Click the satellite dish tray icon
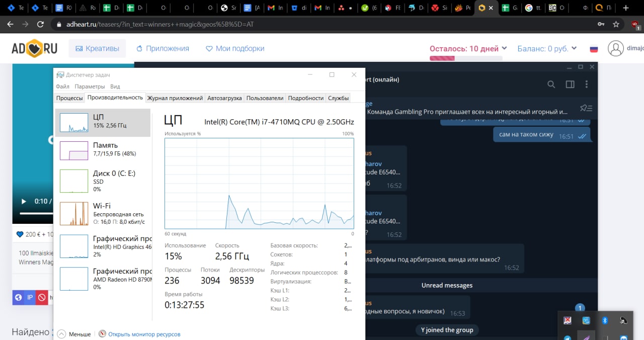 (x=624, y=320)
